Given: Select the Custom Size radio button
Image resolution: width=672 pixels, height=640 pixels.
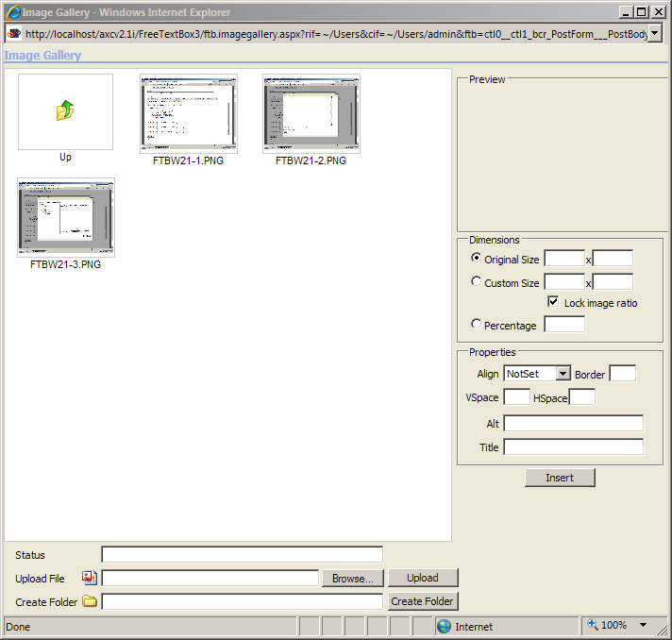Looking at the screenshot, I should [x=476, y=281].
